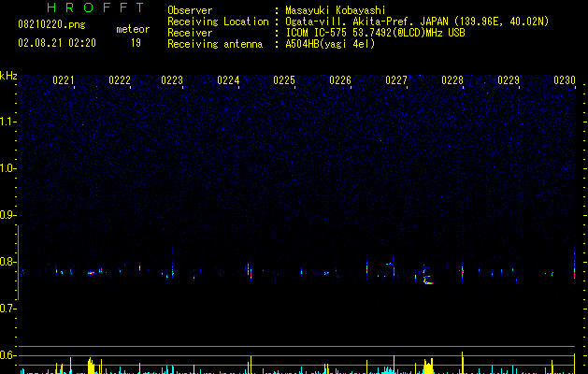Click the Receiving Location label
Viewport: 588px width, 374px height.
[218, 22]
